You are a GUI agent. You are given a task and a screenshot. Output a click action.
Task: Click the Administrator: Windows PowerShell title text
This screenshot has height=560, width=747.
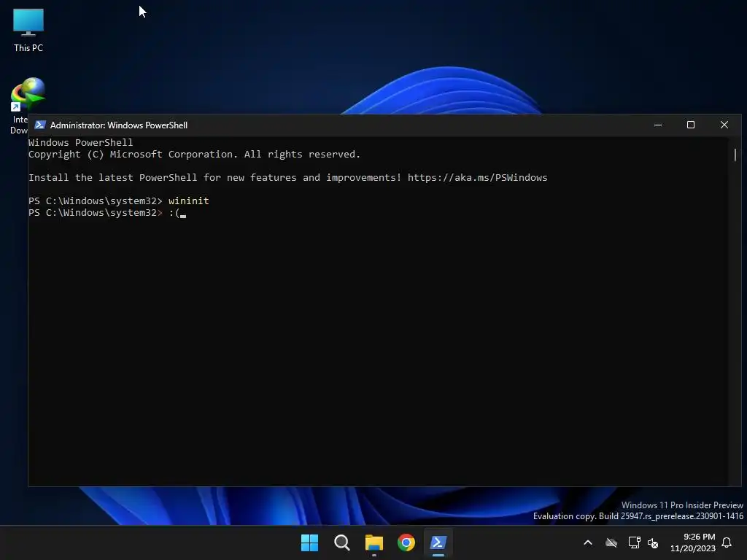click(119, 125)
